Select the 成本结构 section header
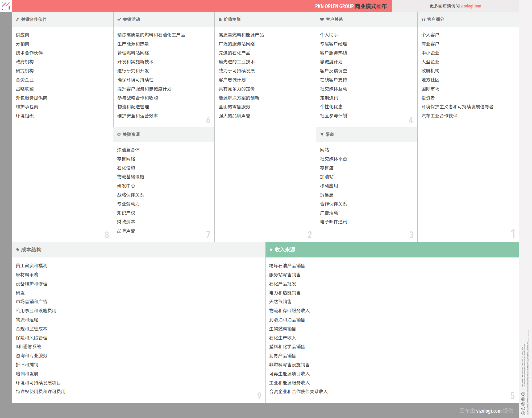Viewport: 532px width, 418px height. point(31,250)
